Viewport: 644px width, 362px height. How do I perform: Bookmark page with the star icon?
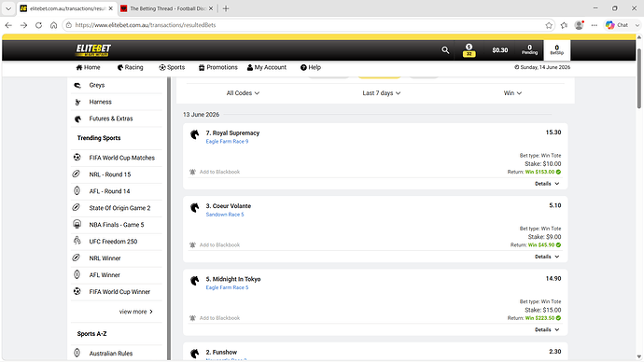click(549, 25)
